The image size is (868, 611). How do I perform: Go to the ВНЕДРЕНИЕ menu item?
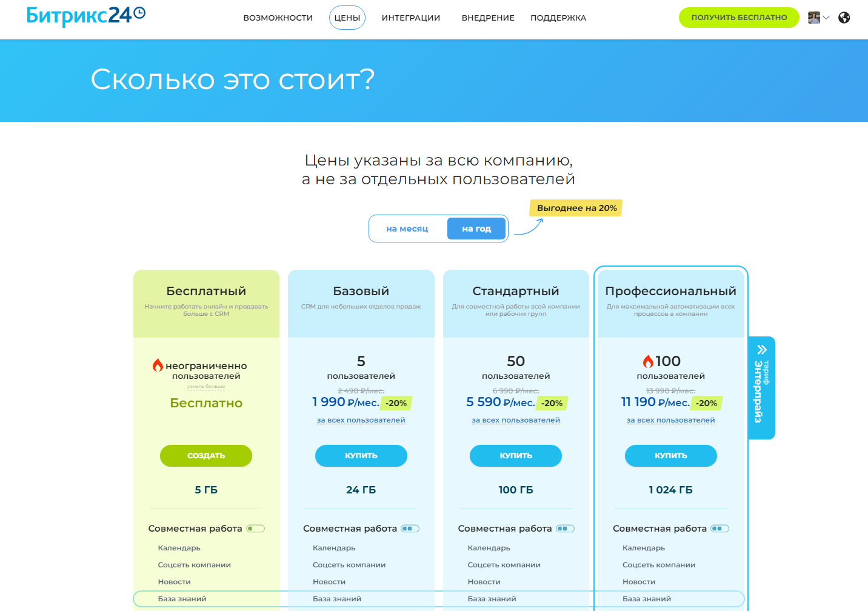pos(488,18)
